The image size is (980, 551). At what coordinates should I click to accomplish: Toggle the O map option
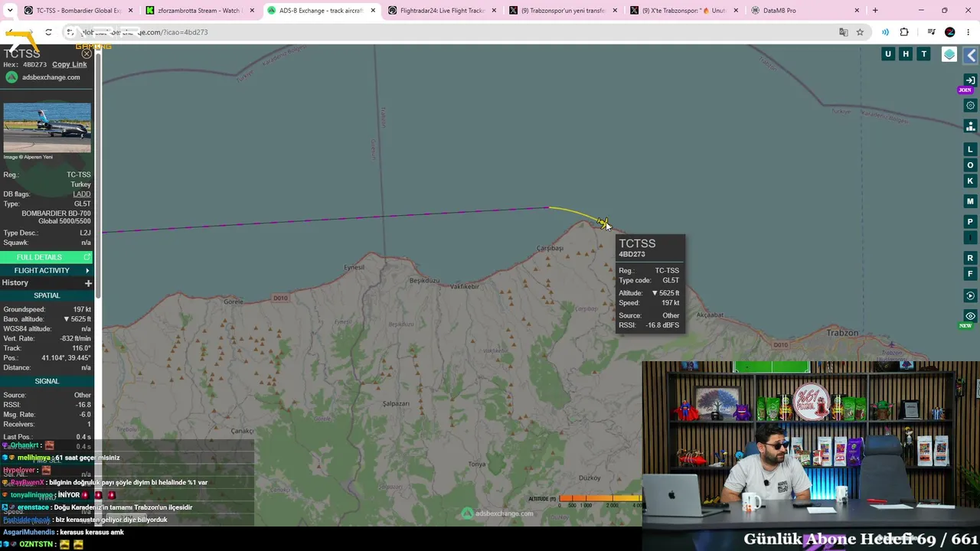coord(970,165)
